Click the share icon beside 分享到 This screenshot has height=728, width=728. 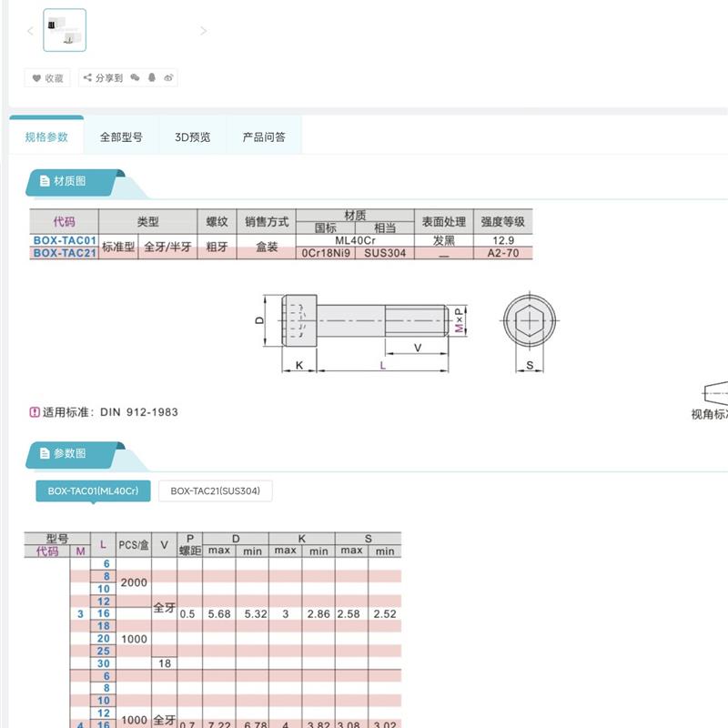[x=88, y=78]
